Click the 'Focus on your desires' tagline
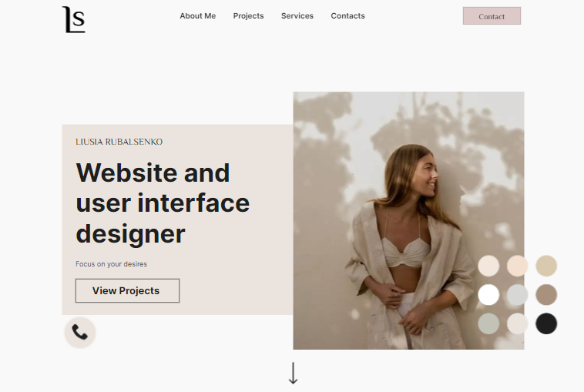Image resolution: width=584 pixels, height=392 pixels. pyautogui.click(x=112, y=264)
